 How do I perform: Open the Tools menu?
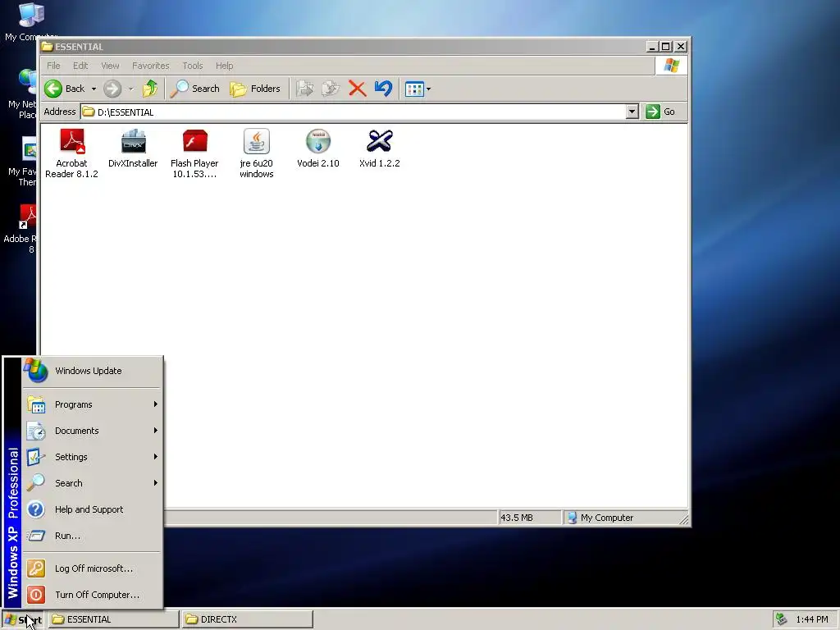click(192, 66)
